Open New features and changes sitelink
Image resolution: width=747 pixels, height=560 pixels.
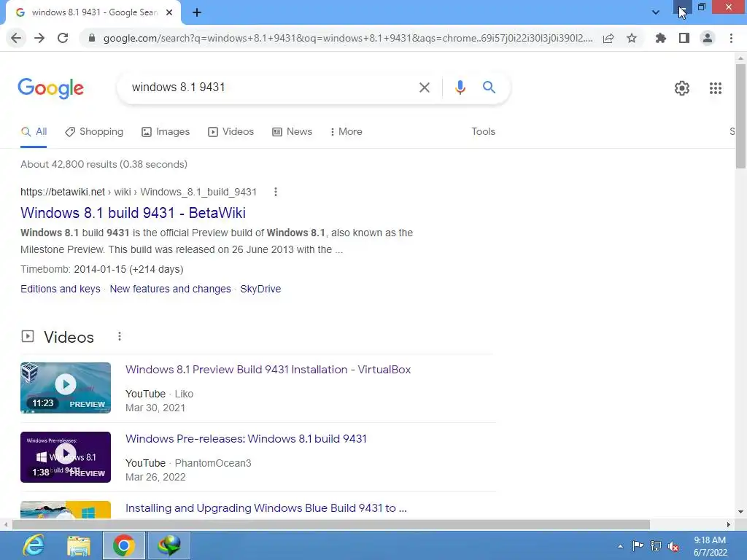tap(170, 289)
